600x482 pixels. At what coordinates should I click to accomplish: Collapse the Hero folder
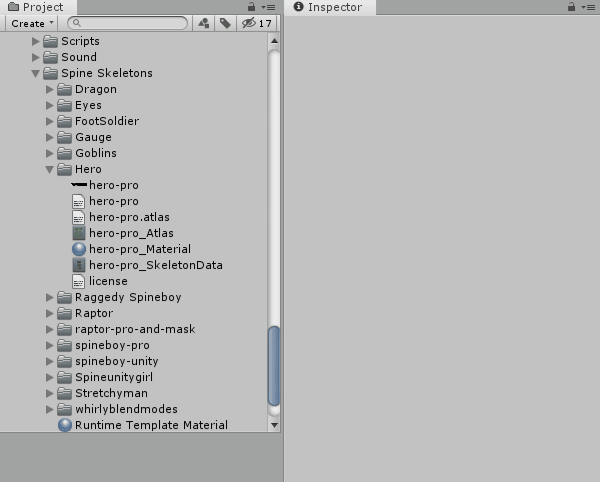tap(50, 170)
